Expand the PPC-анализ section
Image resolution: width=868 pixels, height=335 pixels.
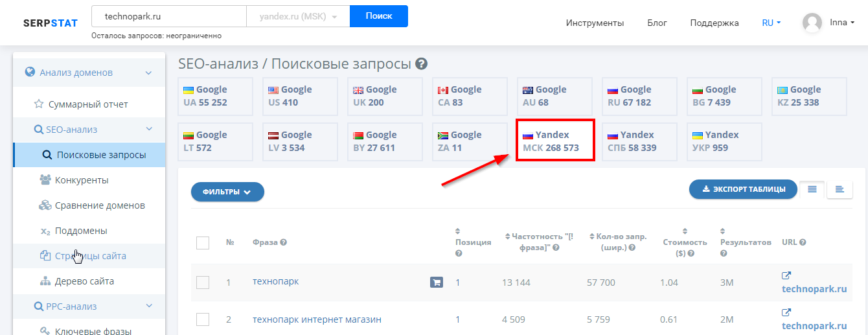(x=148, y=306)
